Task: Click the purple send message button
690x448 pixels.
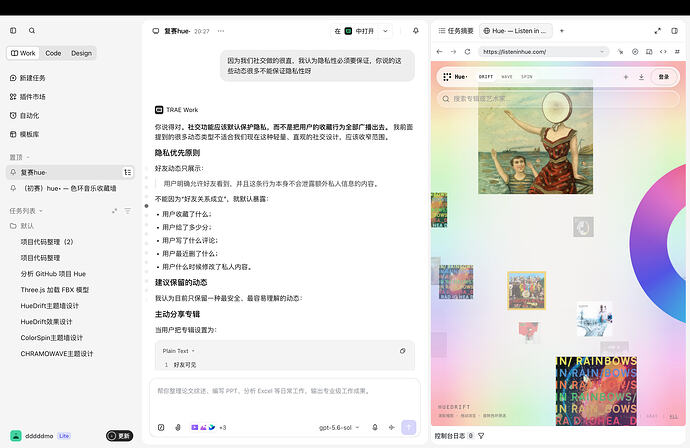Action: click(409, 427)
